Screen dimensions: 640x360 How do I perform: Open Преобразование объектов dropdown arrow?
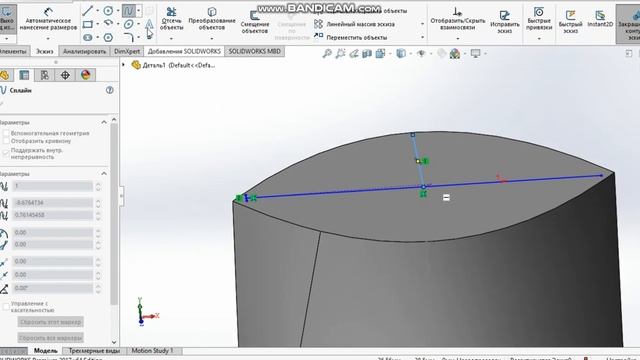pyautogui.click(x=212, y=38)
